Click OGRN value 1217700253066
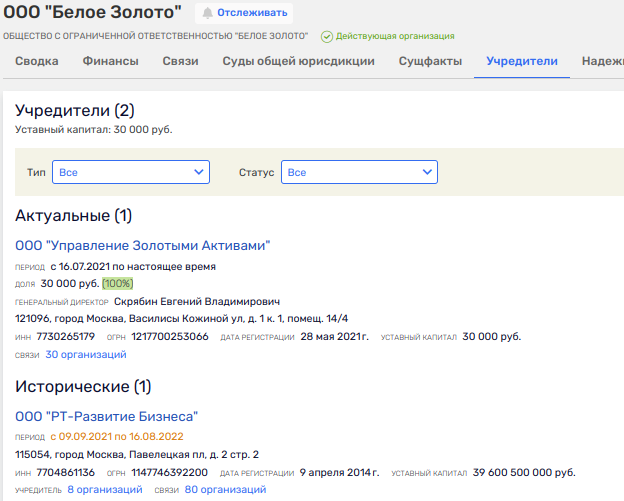This screenshot has width=624, height=501. coord(170,337)
